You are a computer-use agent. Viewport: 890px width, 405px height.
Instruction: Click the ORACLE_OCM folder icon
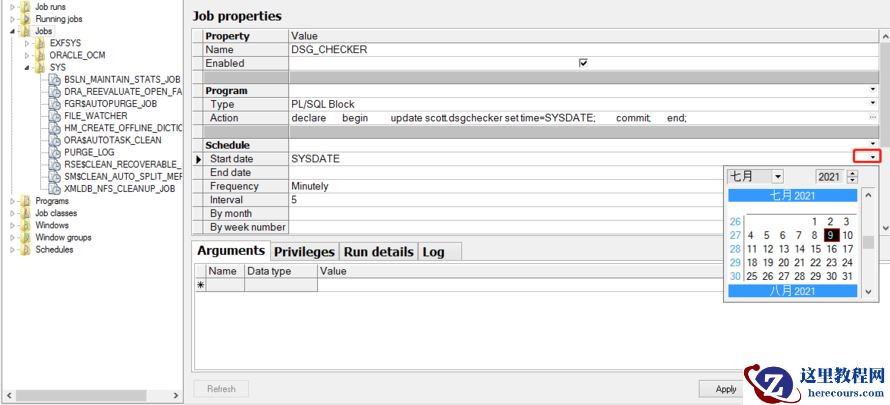point(39,55)
